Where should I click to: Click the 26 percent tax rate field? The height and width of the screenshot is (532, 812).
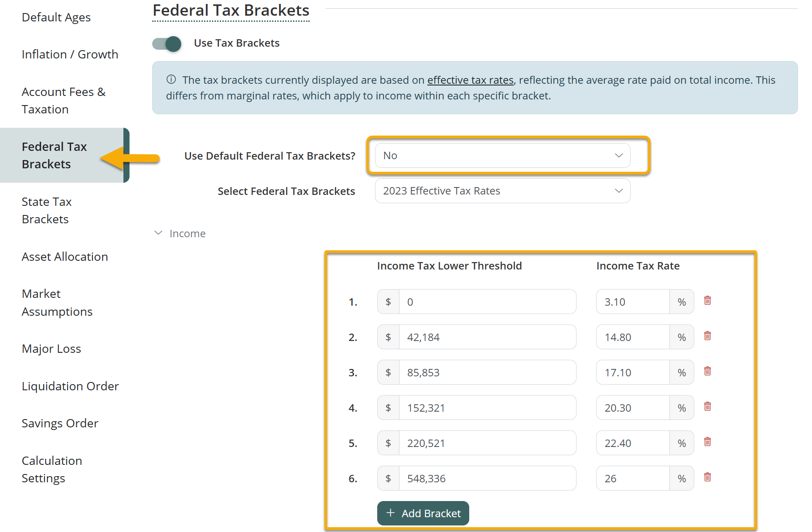632,478
